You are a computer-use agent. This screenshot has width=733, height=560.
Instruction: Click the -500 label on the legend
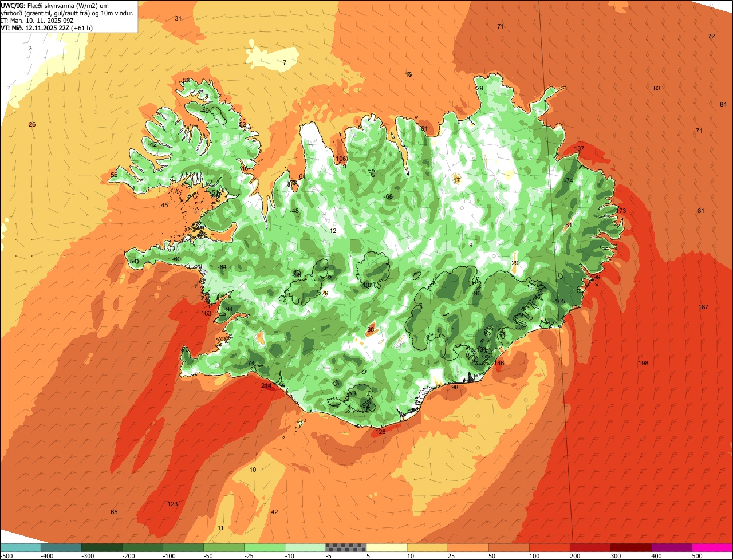pyautogui.click(x=6, y=555)
